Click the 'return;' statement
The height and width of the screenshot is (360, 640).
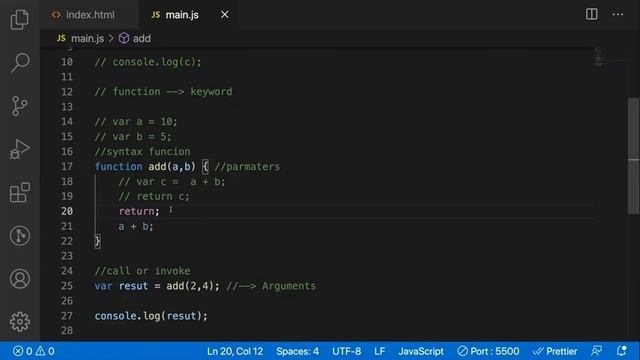[139, 211]
